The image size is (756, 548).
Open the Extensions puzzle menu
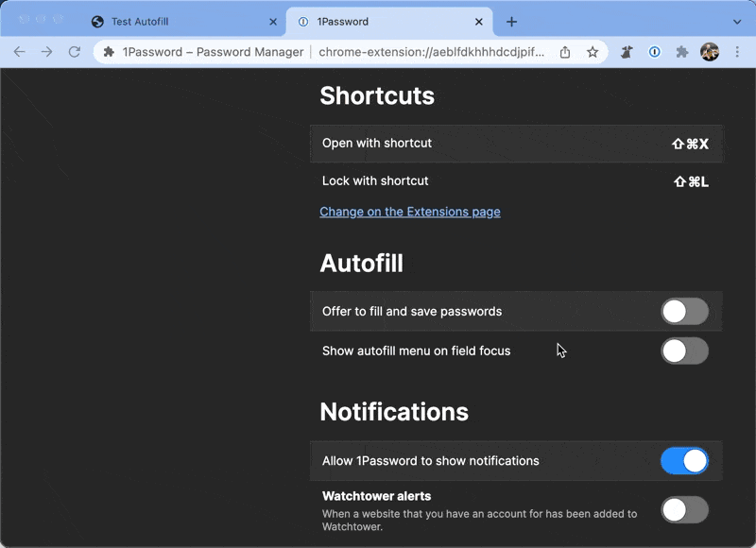click(681, 52)
